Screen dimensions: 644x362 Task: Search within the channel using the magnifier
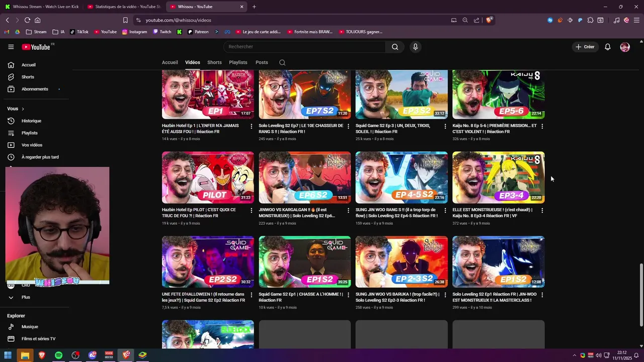282,62
